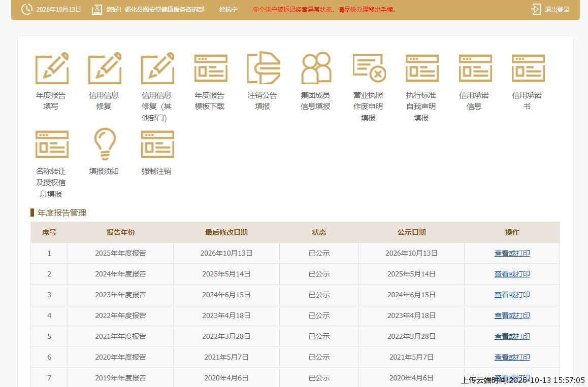Click the 已公示 status in the 2022年年度报告 row
This screenshot has height=387, width=588.
coord(319,315)
